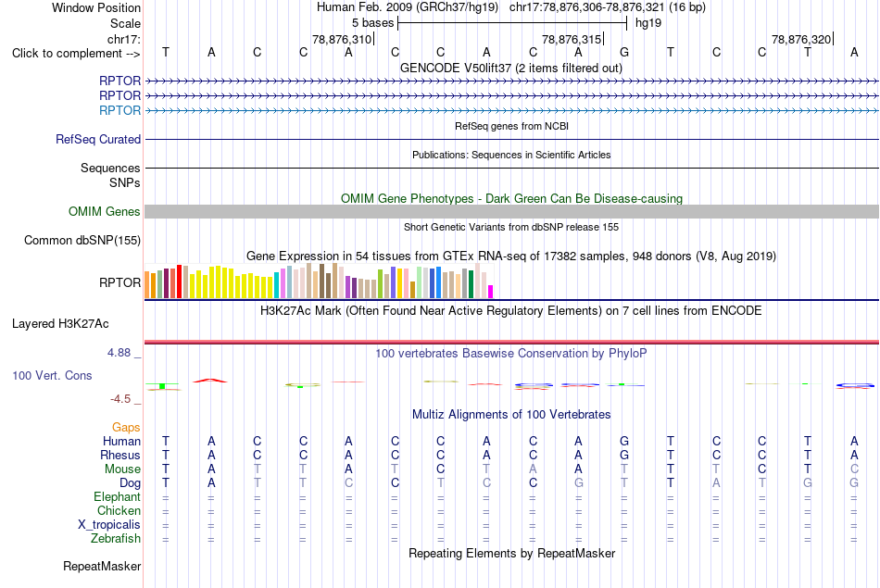Image resolution: width=880 pixels, height=588 pixels.
Task: Select the 'Human' species row label
Action: (121, 442)
